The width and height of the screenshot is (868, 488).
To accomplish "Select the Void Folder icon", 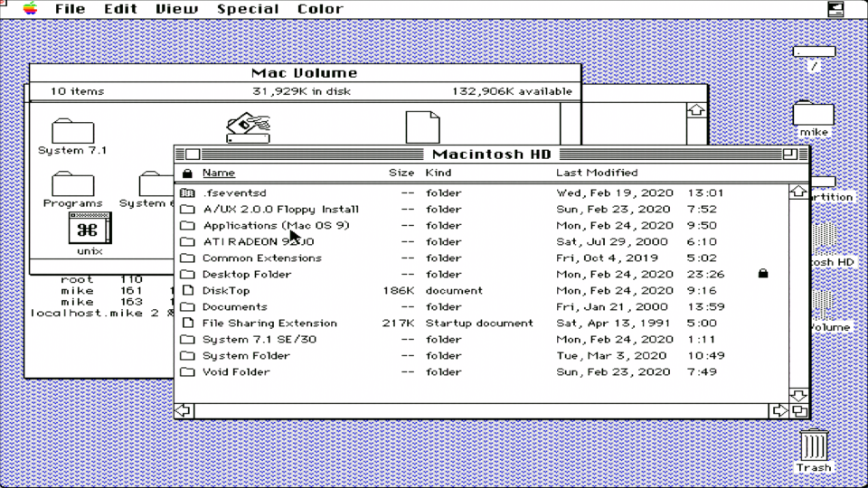I will tap(188, 371).
